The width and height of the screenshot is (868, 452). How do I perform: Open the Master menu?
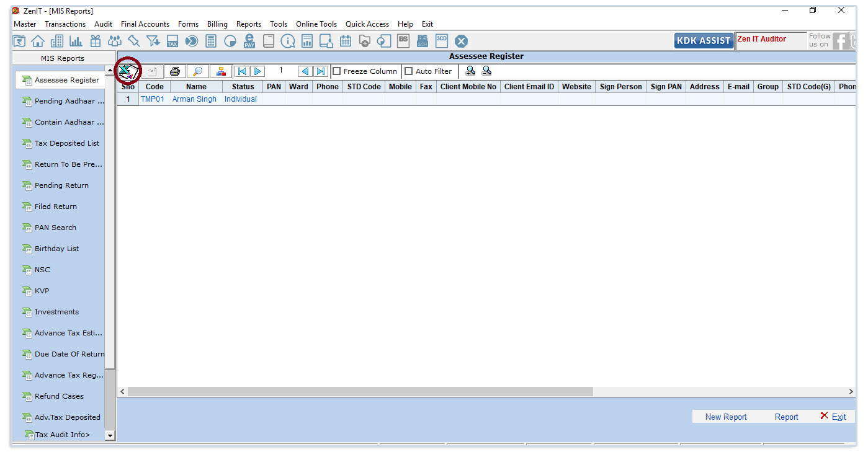[x=25, y=24]
